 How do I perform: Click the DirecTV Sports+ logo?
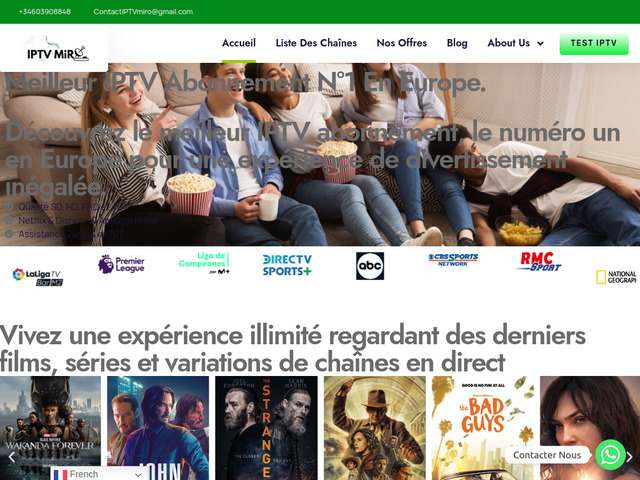(x=287, y=265)
